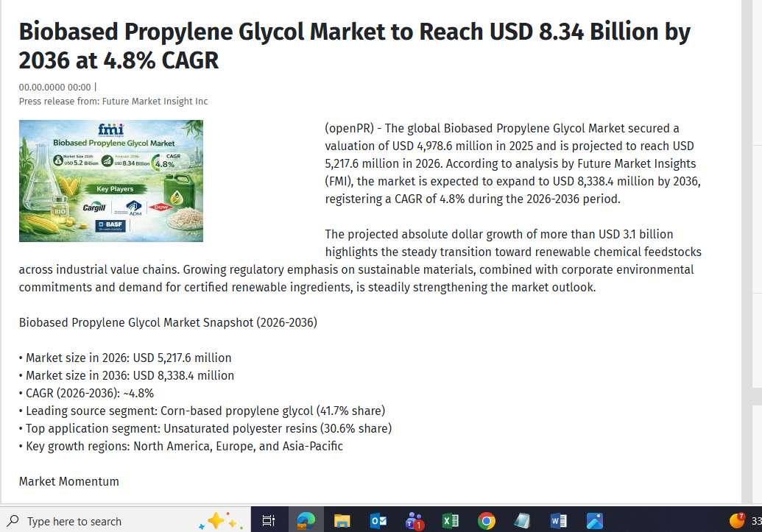The height and width of the screenshot is (532, 762).
Task: Click the sparkle search highlights icon
Action: click(x=220, y=521)
